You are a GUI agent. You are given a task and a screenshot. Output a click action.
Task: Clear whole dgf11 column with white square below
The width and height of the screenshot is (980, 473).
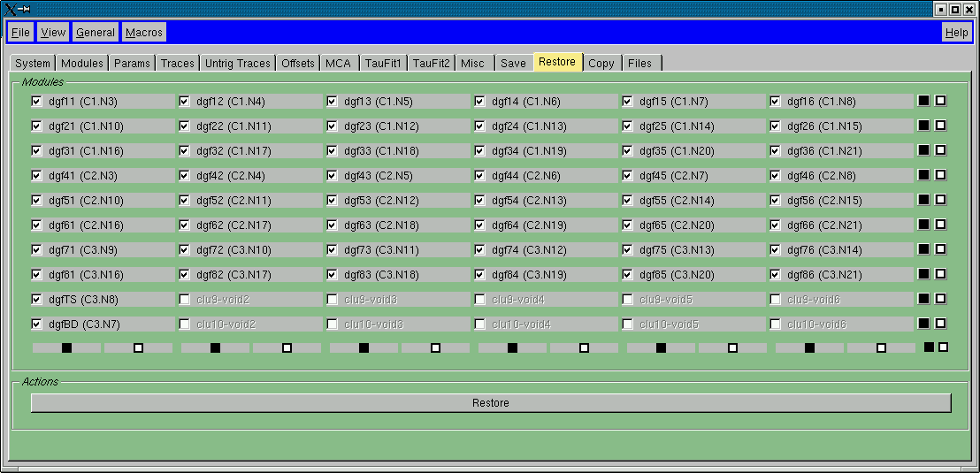tap(139, 348)
